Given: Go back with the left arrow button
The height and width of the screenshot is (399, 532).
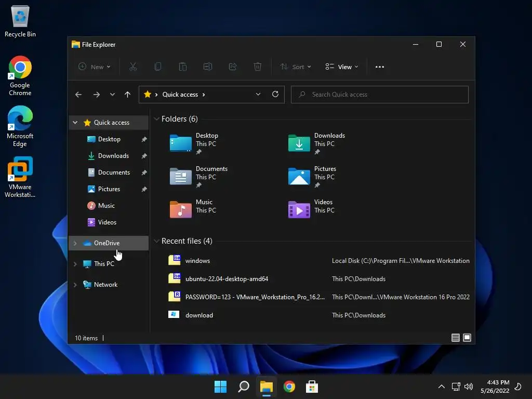Looking at the screenshot, I should 78,95.
